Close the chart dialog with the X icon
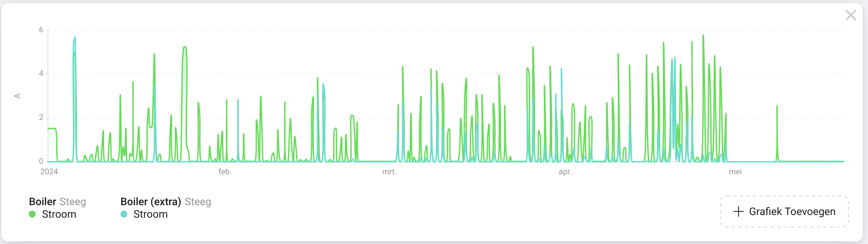868x244 pixels. [x=851, y=15]
